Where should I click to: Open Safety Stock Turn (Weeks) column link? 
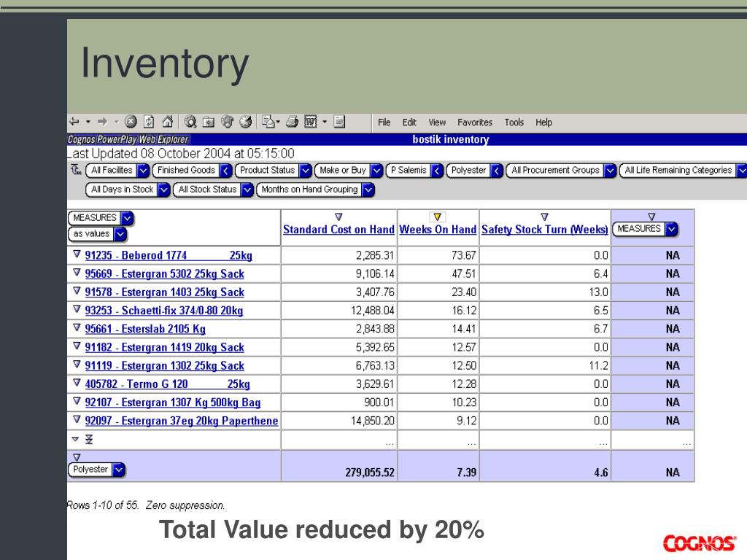click(x=544, y=230)
